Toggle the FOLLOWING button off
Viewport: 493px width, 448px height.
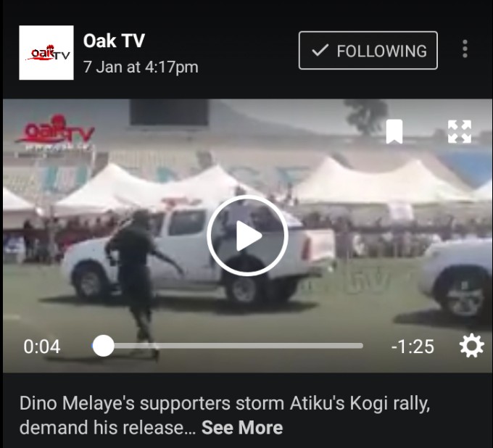(368, 50)
